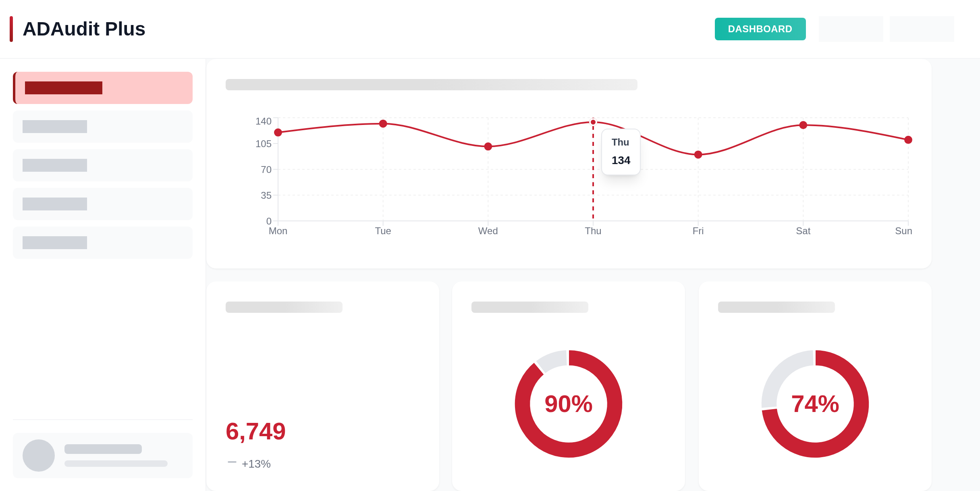
Task: Click the DASHBOARD button in header
Action: coord(760,29)
